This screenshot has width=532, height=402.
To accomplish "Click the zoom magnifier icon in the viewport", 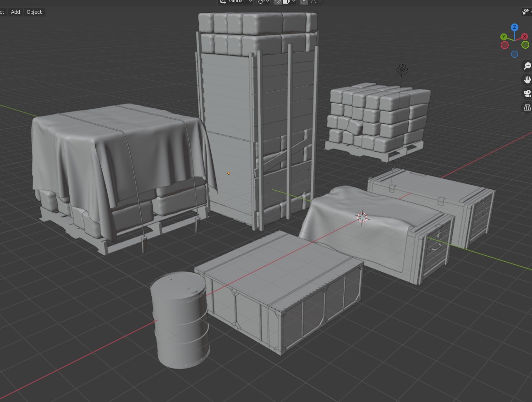I will click(x=527, y=66).
